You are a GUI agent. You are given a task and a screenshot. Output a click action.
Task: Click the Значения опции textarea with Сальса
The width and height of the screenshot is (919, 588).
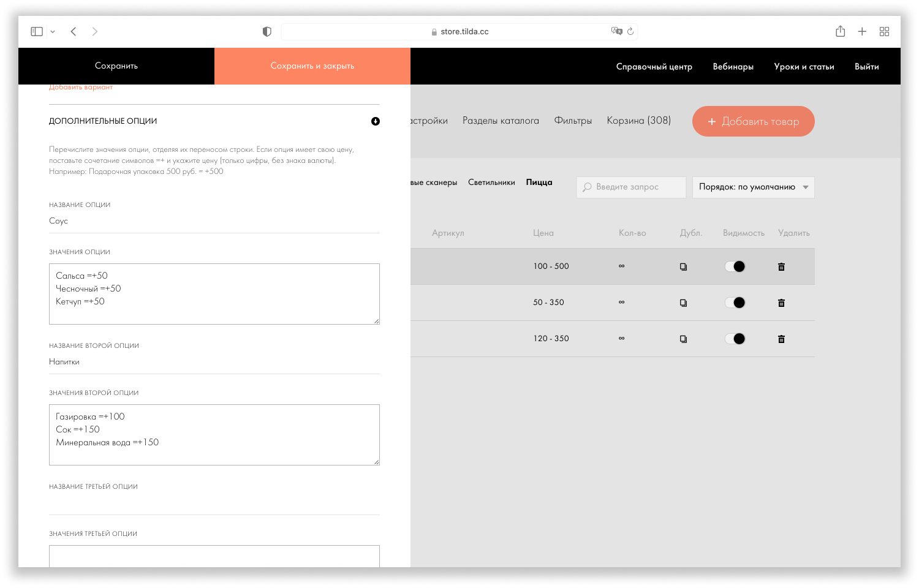pyautogui.click(x=214, y=294)
